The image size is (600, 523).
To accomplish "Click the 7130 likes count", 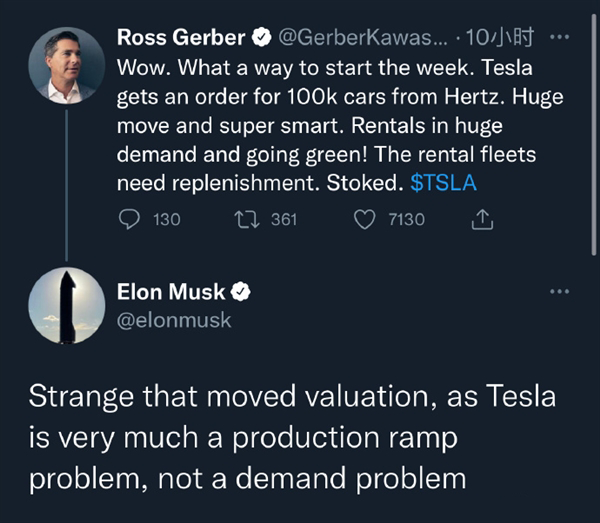I will pos(405,219).
